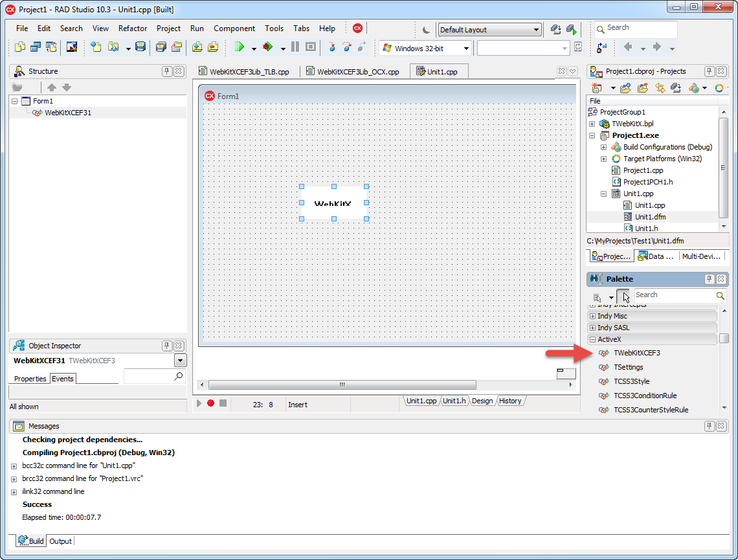Expand the Indy SASL palette category
This screenshot has height=560, width=738.
[592, 328]
